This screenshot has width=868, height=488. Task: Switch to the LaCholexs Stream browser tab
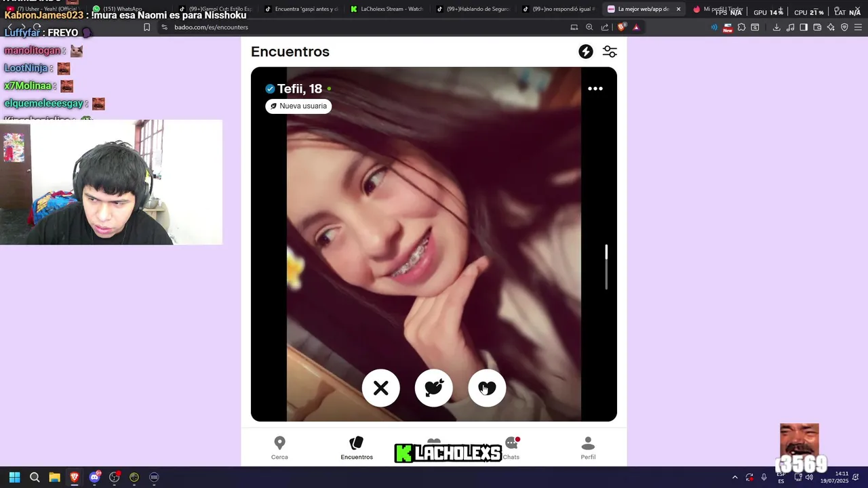[x=387, y=9]
